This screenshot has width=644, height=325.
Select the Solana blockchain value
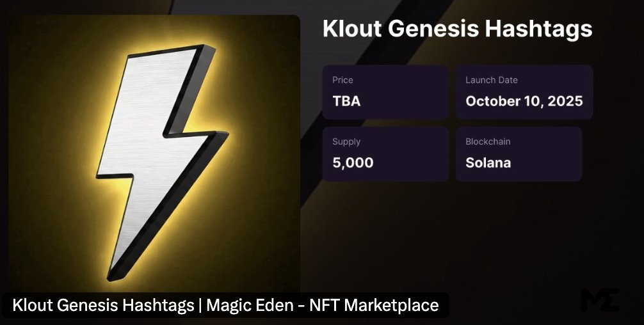point(488,162)
